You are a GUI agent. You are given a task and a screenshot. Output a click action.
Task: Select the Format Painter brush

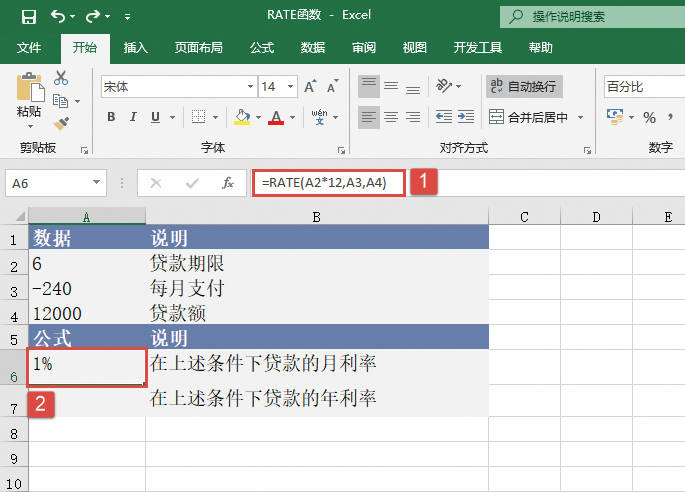pyautogui.click(x=61, y=122)
